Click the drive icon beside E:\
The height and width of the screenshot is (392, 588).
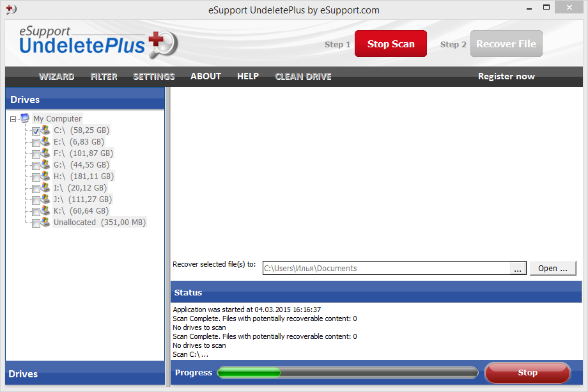(x=46, y=141)
